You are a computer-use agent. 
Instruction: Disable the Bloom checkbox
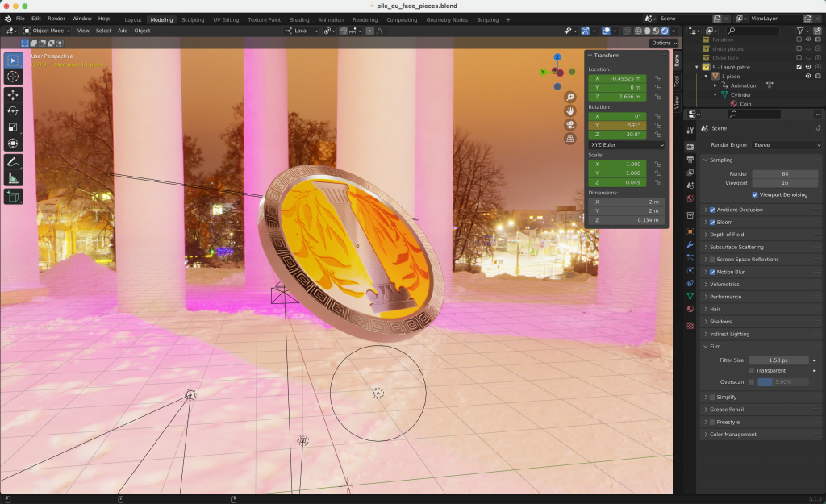click(712, 222)
